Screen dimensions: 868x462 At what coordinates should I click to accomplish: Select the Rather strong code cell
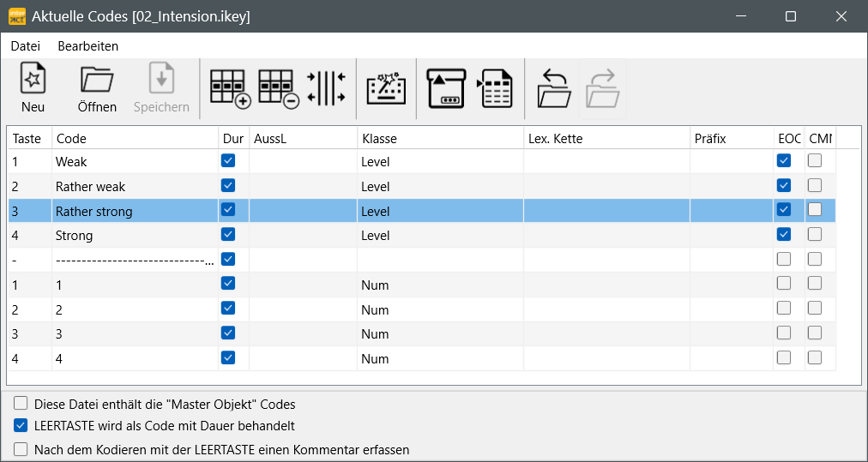(135, 211)
